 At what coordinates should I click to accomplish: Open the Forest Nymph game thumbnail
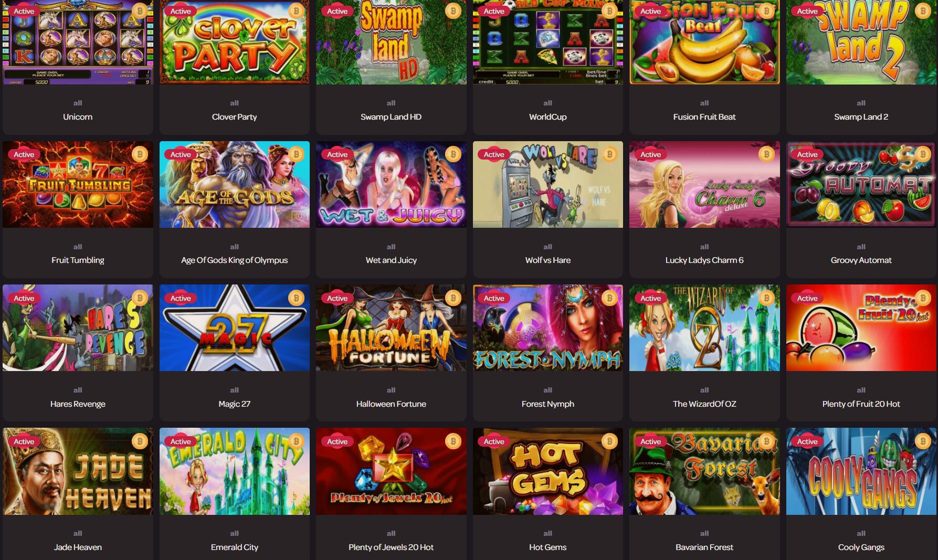tap(548, 328)
